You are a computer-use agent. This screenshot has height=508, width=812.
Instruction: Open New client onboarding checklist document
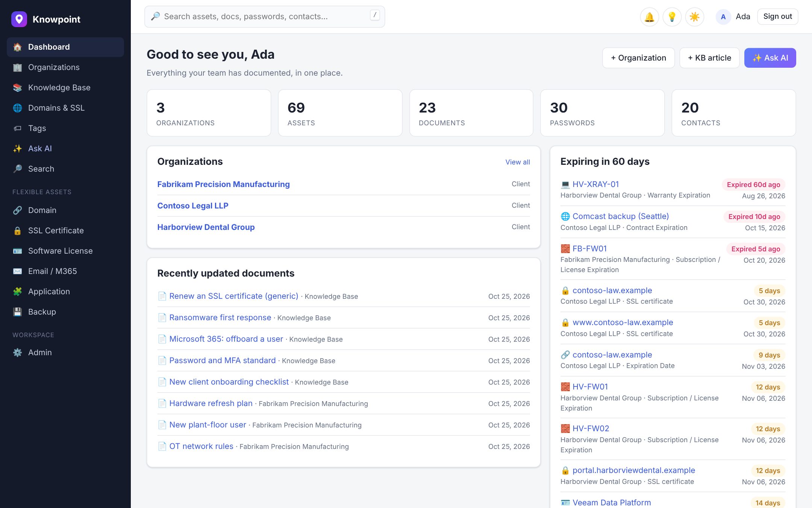coord(229,382)
